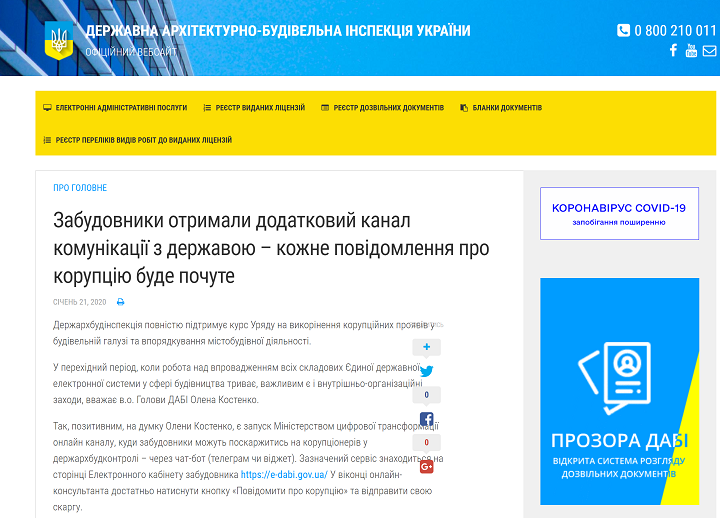This screenshot has height=518, width=720.
Task: Share article via Twitter bird icon
Action: (427, 371)
